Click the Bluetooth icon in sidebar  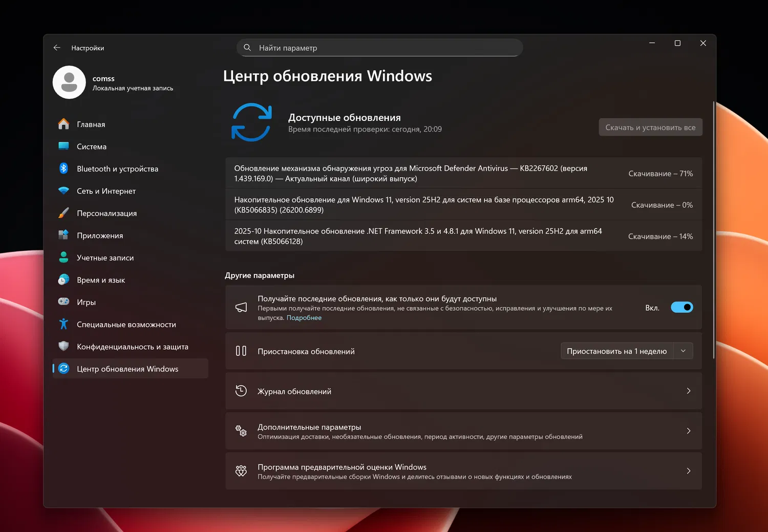pyautogui.click(x=63, y=168)
